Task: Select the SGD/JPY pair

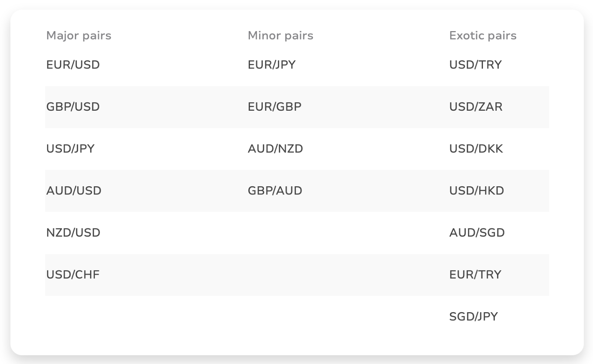Action: click(474, 317)
